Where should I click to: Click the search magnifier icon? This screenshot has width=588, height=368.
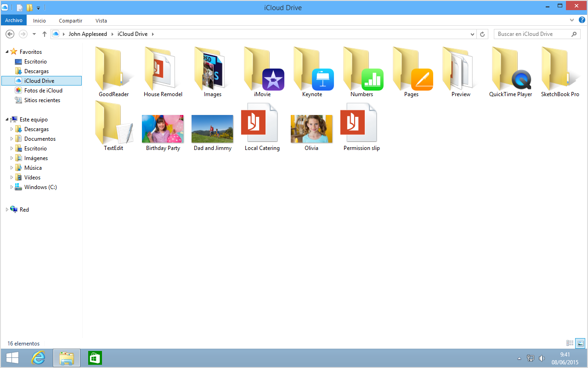click(x=574, y=34)
